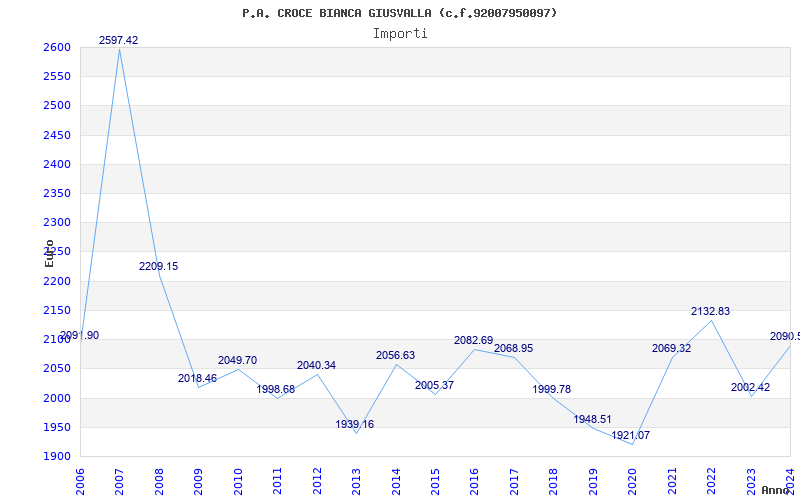Image resolution: width=800 pixels, height=500 pixels.
Task: Click the 2009 x-axis year label
Action: 198,482
